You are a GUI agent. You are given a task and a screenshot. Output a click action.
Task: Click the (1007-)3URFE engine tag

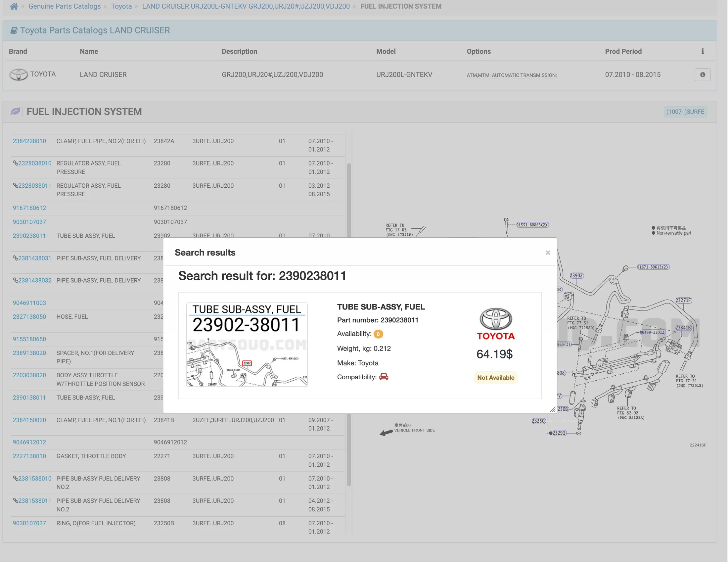coord(685,112)
